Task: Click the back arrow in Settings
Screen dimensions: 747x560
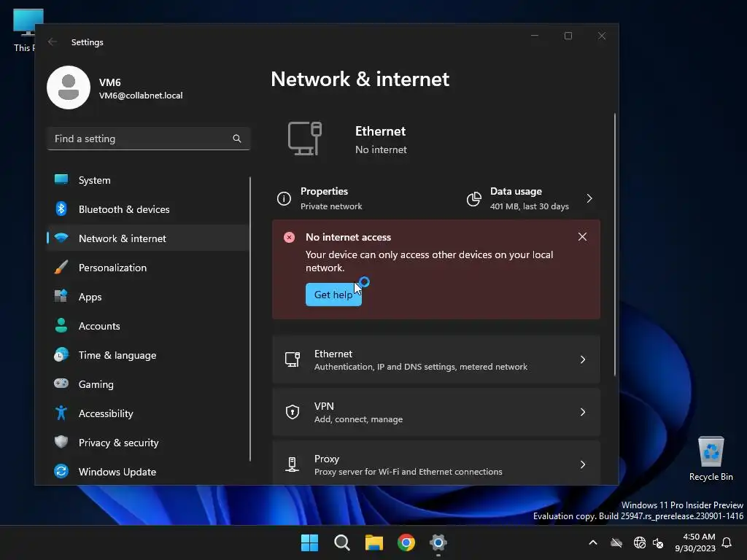Action: pos(53,42)
